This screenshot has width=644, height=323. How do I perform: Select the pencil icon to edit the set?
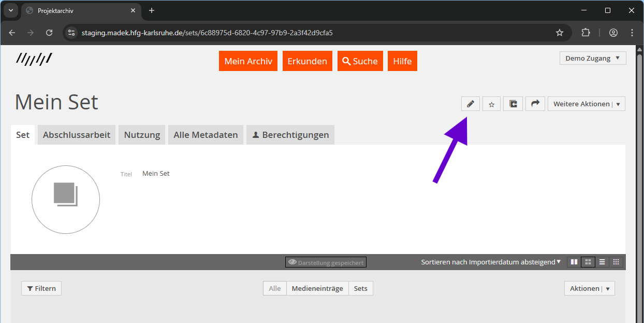tap(470, 103)
